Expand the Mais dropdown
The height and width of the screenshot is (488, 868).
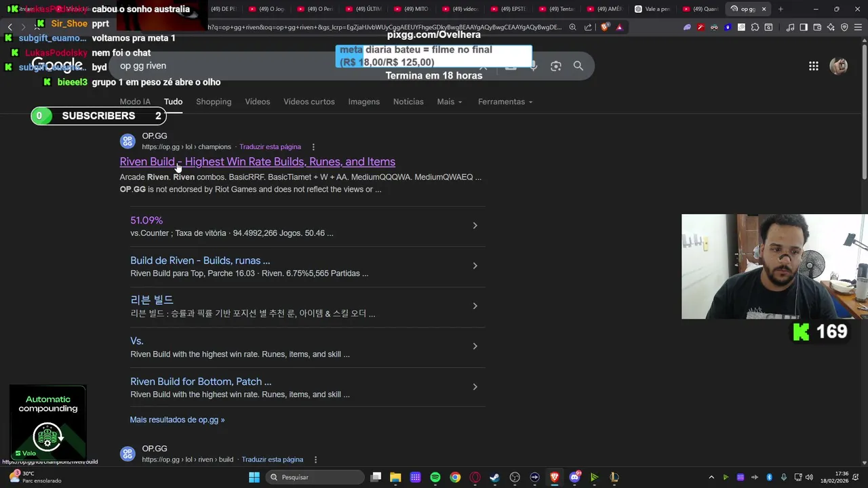point(450,102)
